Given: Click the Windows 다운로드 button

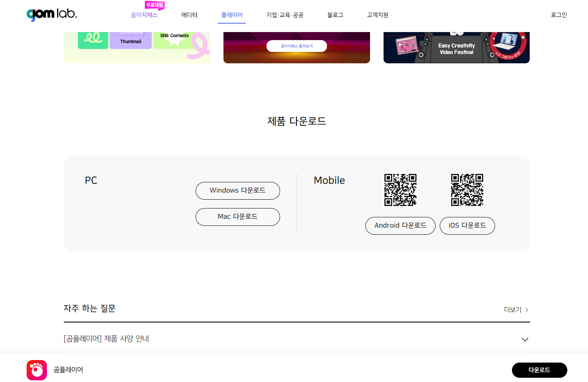Looking at the screenshot, I should (x=238, y=191).
